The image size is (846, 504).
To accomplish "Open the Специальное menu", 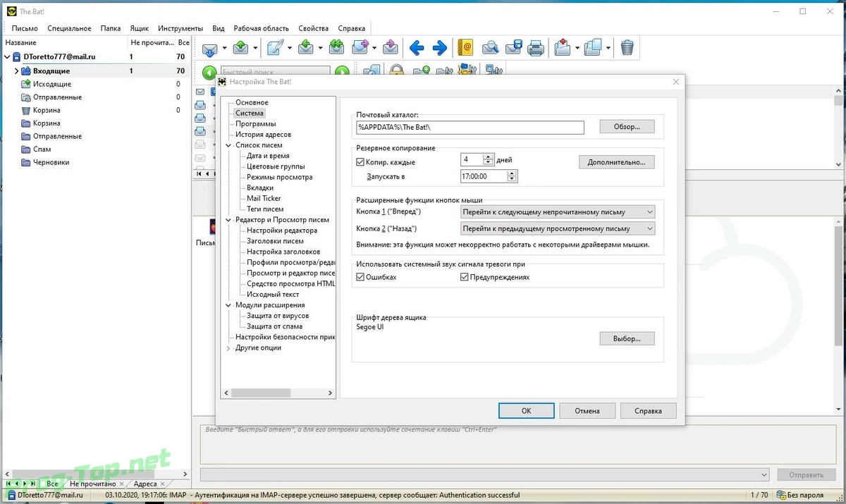I will tap(69, 28).
